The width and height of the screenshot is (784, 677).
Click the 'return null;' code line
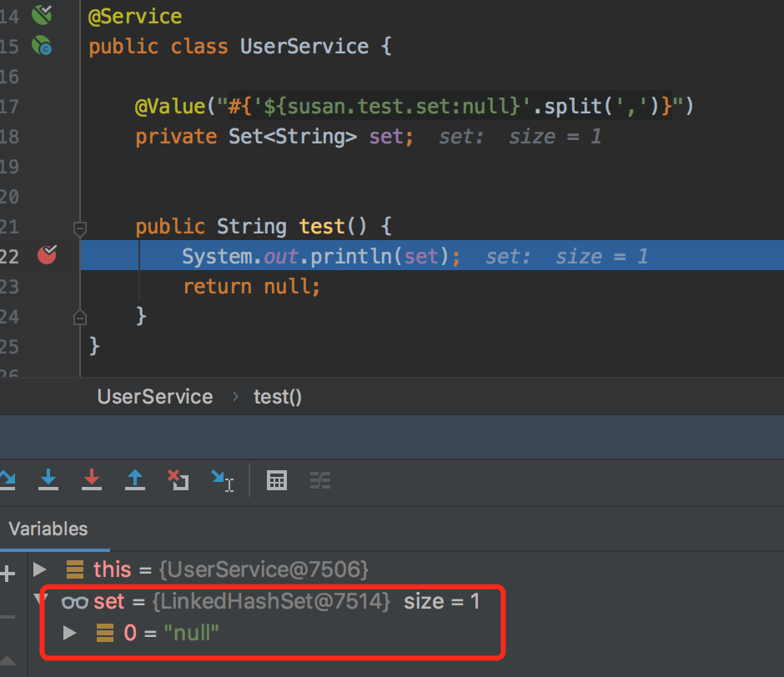point(251,286)
